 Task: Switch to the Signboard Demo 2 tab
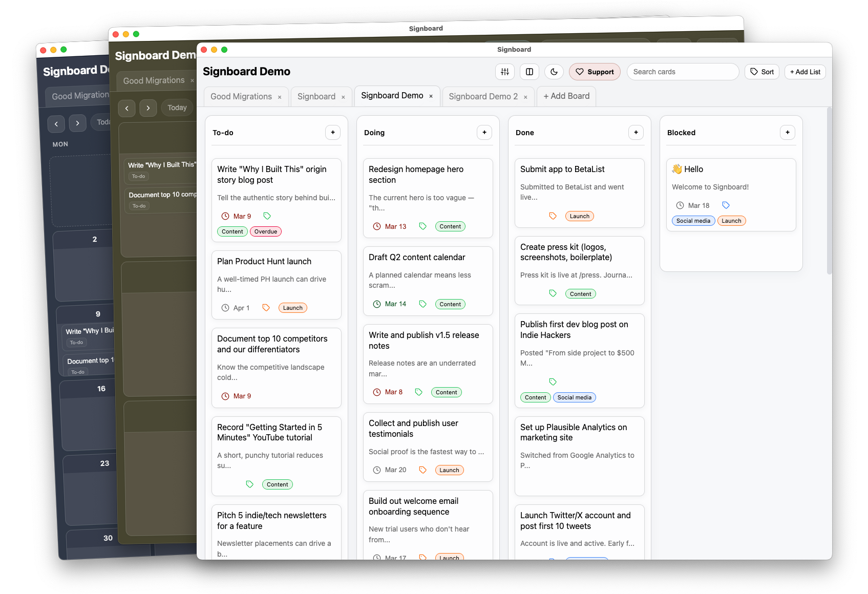tap(483, 97)
